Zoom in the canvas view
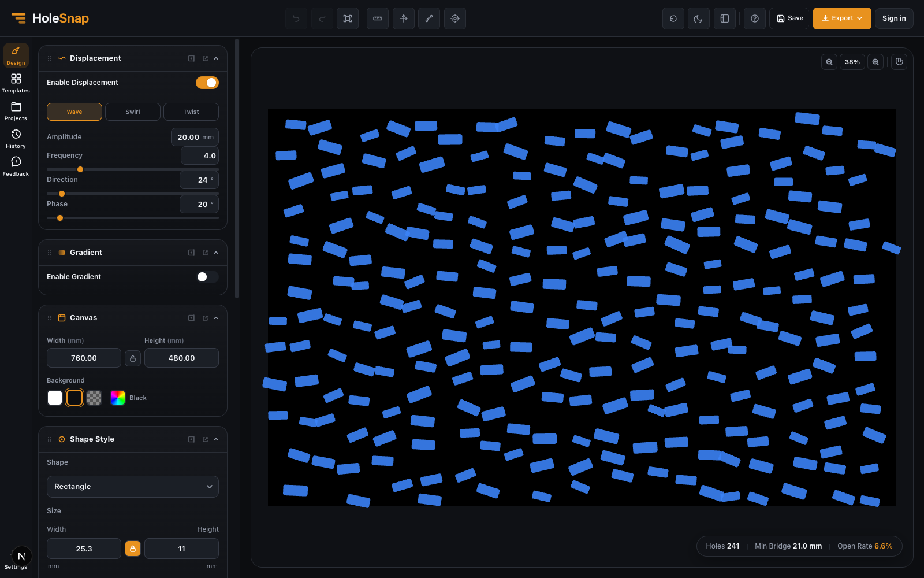Viewport: 924px width, 578px height. pos(875,62)
